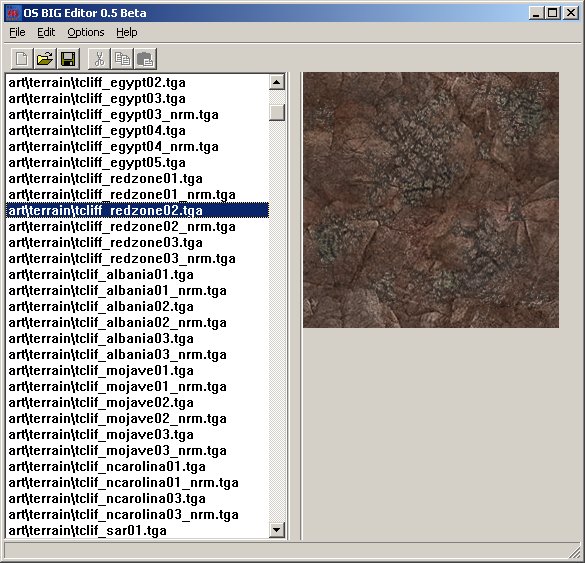Click the file list scrollbar thumb
585x563 pixels.
coord(277,112)
